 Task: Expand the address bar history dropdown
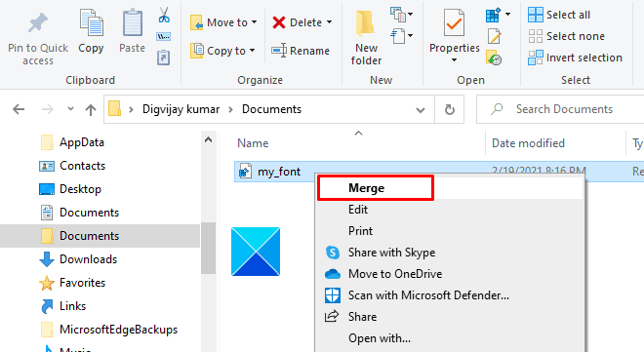click(421, 109)
